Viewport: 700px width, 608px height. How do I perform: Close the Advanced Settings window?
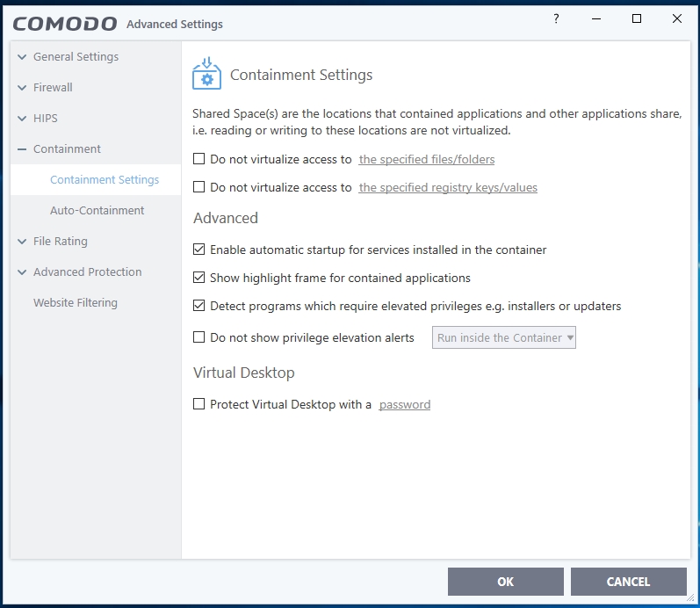click(677, 19)
